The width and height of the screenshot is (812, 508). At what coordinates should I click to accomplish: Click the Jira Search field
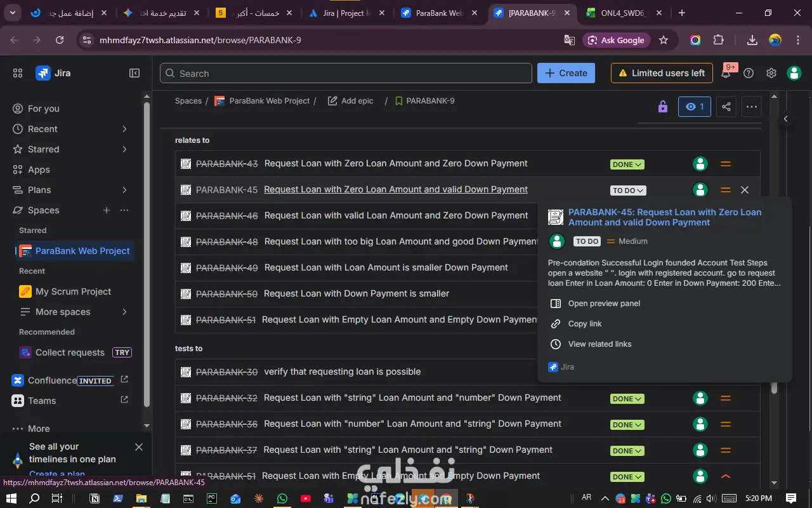(346, 73)
